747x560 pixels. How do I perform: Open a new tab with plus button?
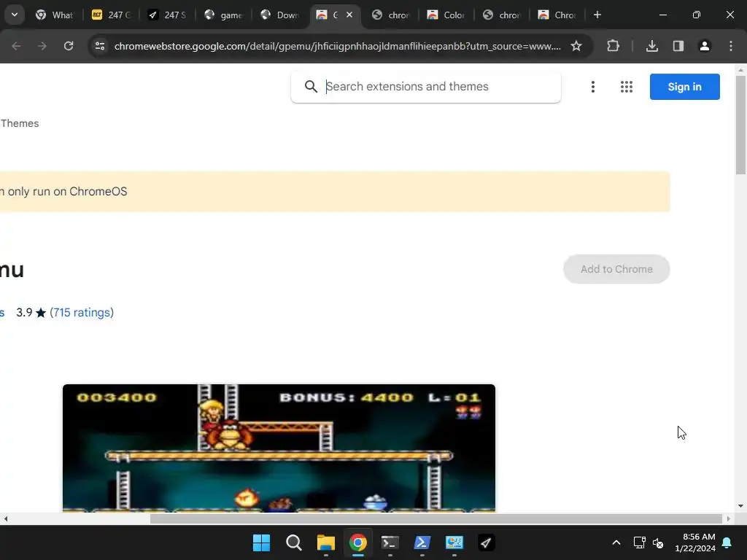pos(597,15)
